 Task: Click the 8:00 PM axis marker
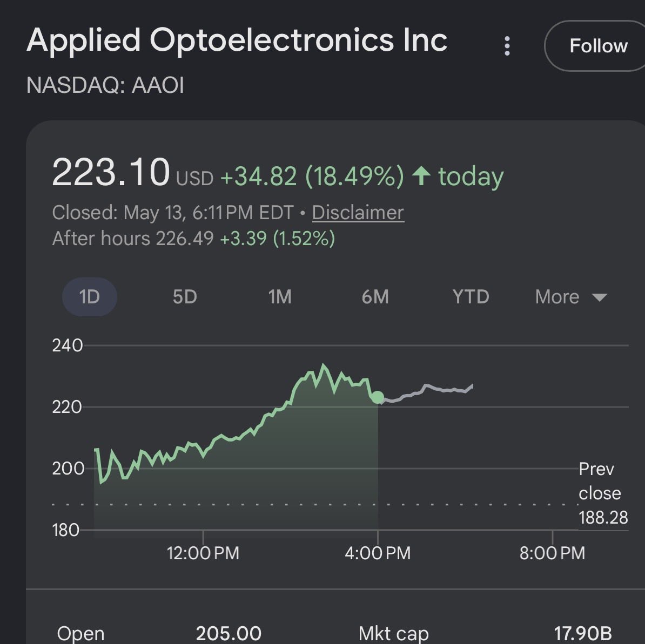[552, 553]
